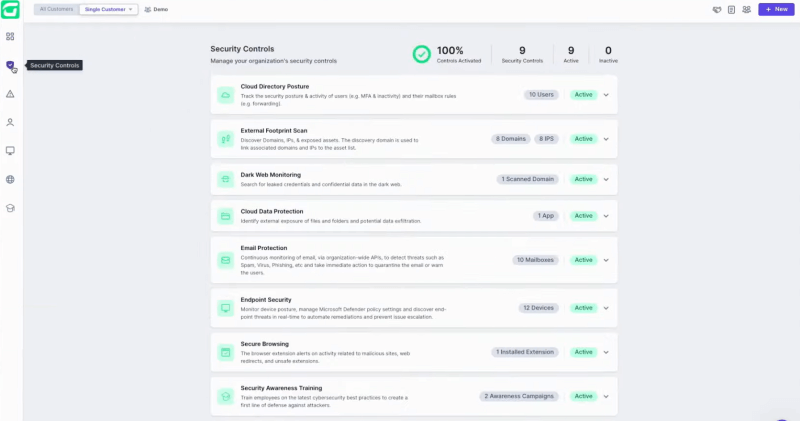Click the 9 Security Controls count
800x421 pixels.
(x=522, y=54)
